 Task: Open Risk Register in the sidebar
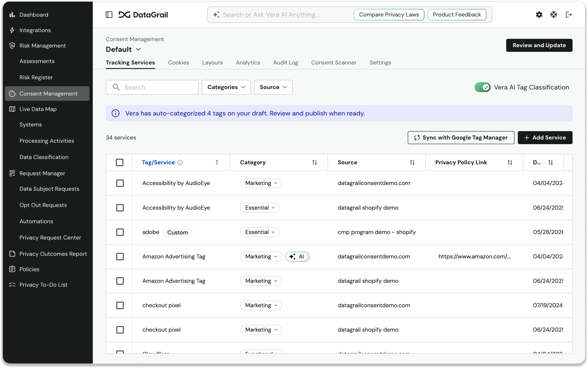pyautogui.click(x=36, y=77)
